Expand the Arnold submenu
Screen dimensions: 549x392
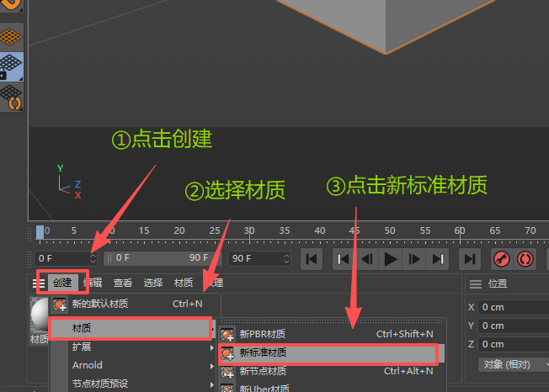(133, 365)
